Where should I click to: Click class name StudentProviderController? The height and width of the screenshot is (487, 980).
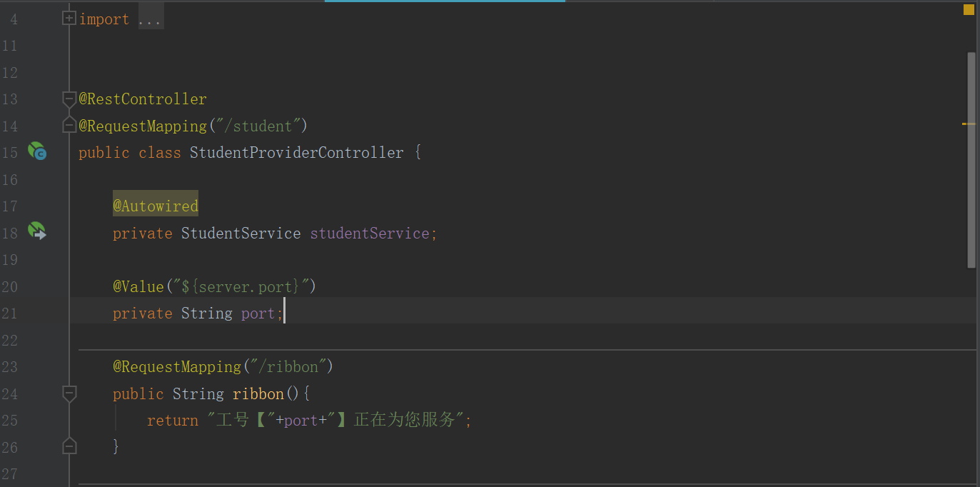tap(297, 153)
